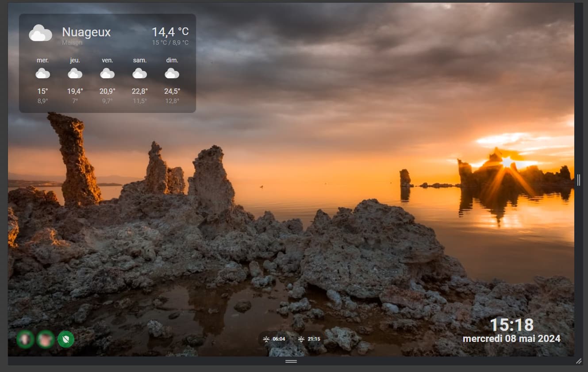Click the sunset icon beside 21:15
The height and width of the screenshot is (372, 588).
(x=300, y=339)
